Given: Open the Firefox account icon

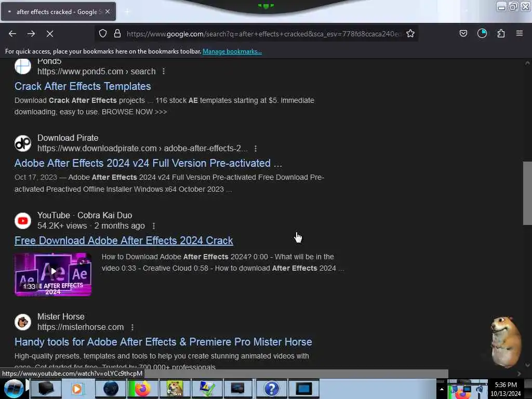Looking at the screenshot, I should [x=482, y=33].
